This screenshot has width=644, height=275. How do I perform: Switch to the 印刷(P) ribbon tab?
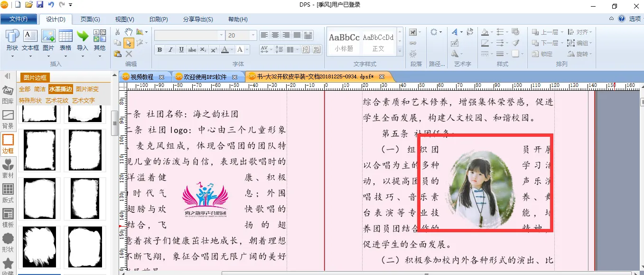tap(159, 19)
